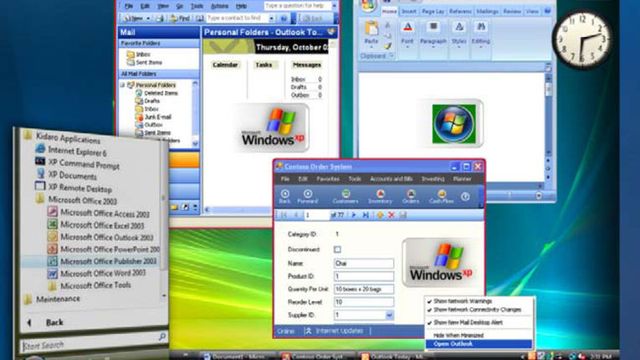Launch Microsoft Office Outlook 2003
The height and width of the screenshot is (360, 640).
(x=100, y=237)
